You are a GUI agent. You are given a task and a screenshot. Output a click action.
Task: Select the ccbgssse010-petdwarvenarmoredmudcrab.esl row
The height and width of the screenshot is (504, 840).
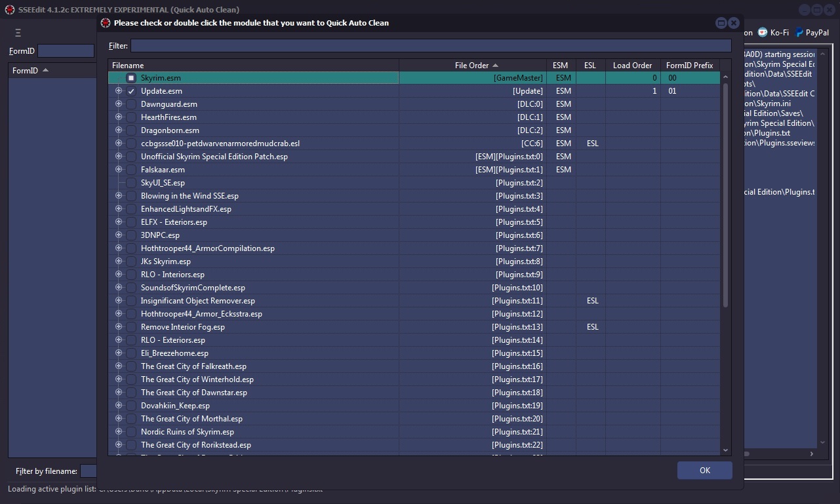(x=414, y=144)
